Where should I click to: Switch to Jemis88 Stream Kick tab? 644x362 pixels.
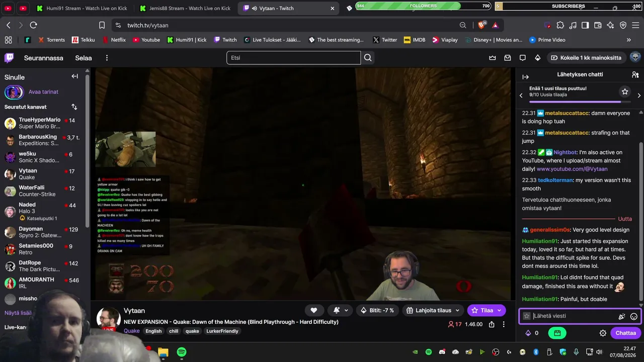click(x=185, y=8)
